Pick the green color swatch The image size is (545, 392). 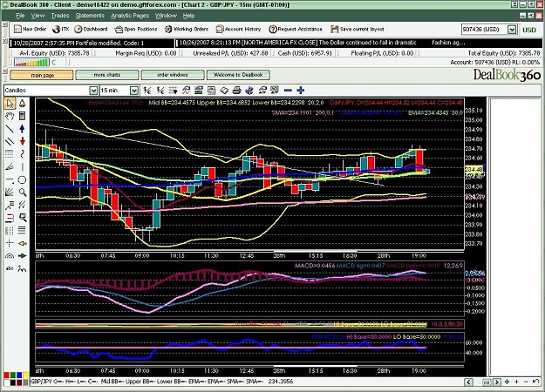13,375
